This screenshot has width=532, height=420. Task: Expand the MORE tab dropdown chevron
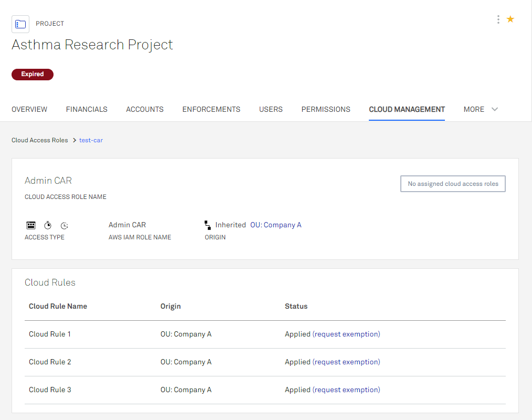point(495,109)
